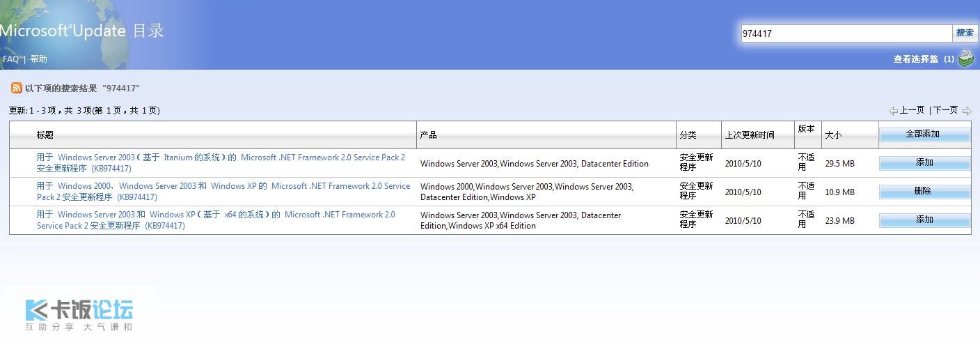The height and width of the screenshot is (345, 980).
Task: Sort by the 产品 column header
Action: click(x=429, y=135)
